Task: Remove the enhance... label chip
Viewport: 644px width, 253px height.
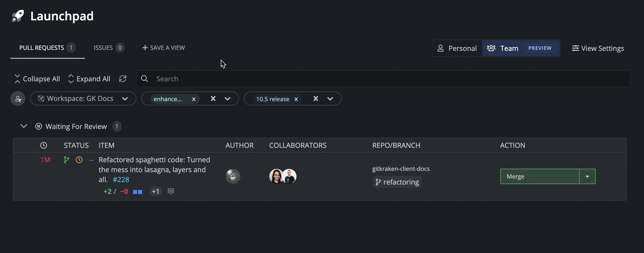Action: point(194,99)
